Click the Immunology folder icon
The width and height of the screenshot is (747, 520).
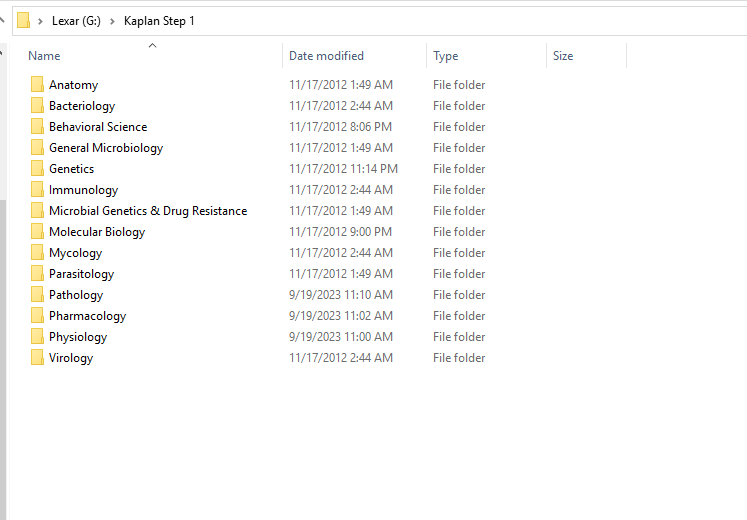[37, 189]
